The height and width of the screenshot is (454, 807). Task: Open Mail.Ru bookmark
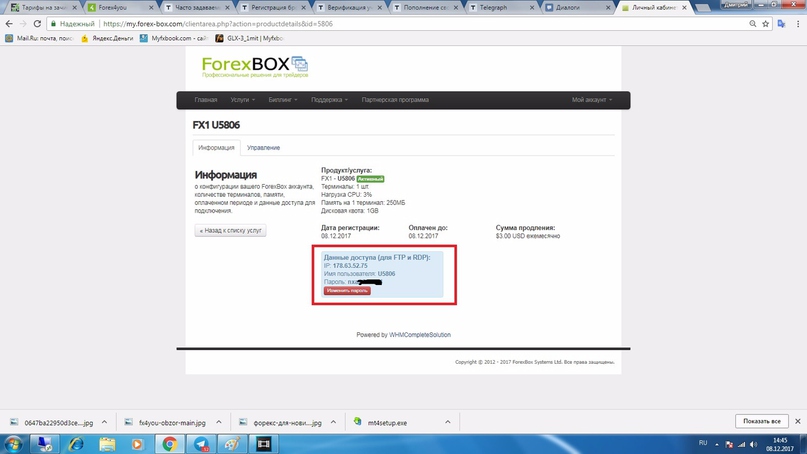pos(39,38)
